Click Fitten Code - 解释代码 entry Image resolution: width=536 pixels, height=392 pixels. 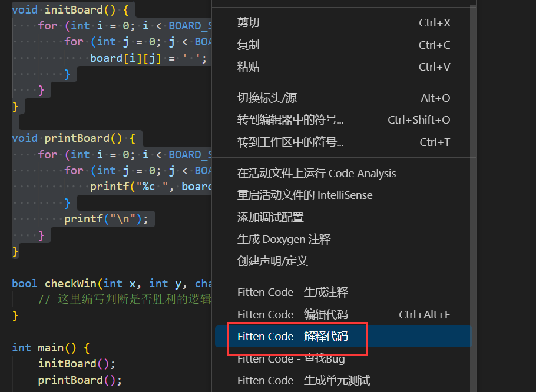click(x=343, y=336)
